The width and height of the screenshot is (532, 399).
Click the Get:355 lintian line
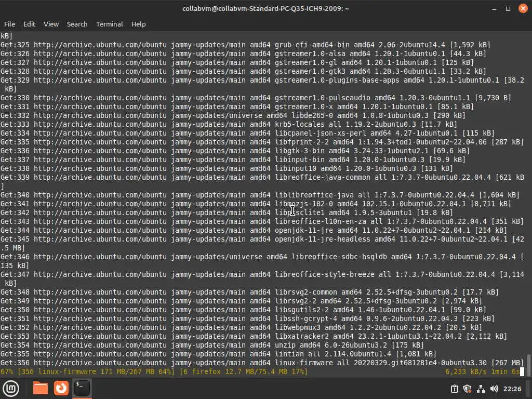pos(218,353)
